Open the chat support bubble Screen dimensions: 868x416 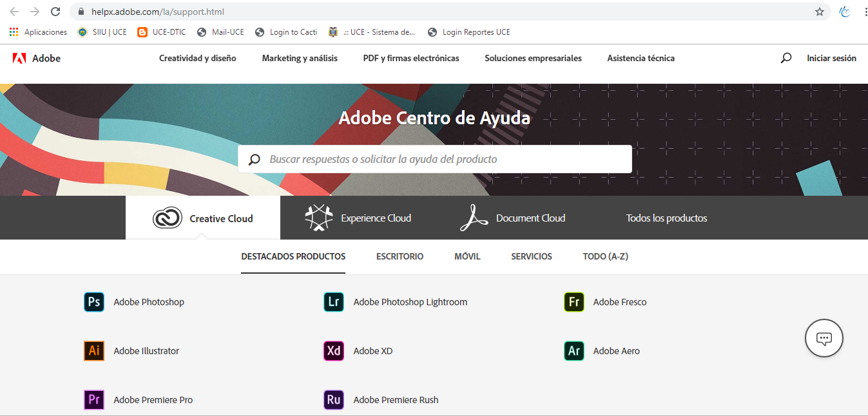tap(824, 338)
